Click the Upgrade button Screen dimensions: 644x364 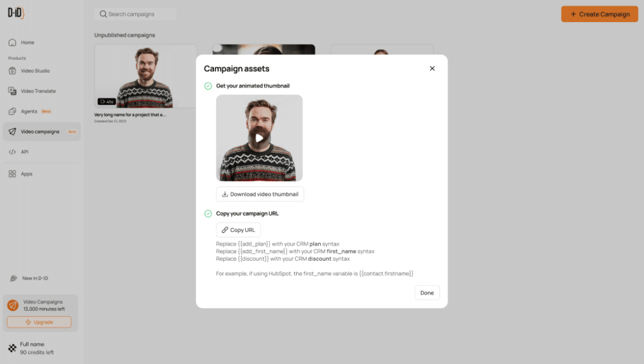[x=39, y=322]
